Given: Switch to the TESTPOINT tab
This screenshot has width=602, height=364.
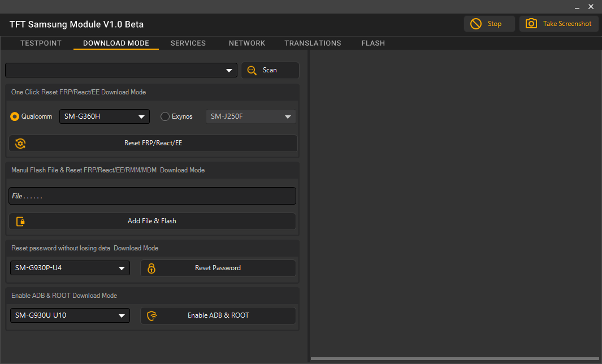Looking at the screenshot, I should pos(41,43).
